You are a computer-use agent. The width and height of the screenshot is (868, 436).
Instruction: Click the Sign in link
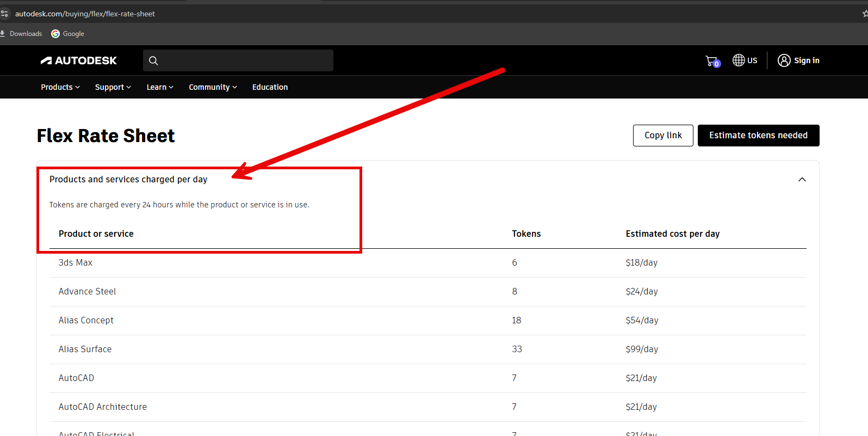click(807, 60)
